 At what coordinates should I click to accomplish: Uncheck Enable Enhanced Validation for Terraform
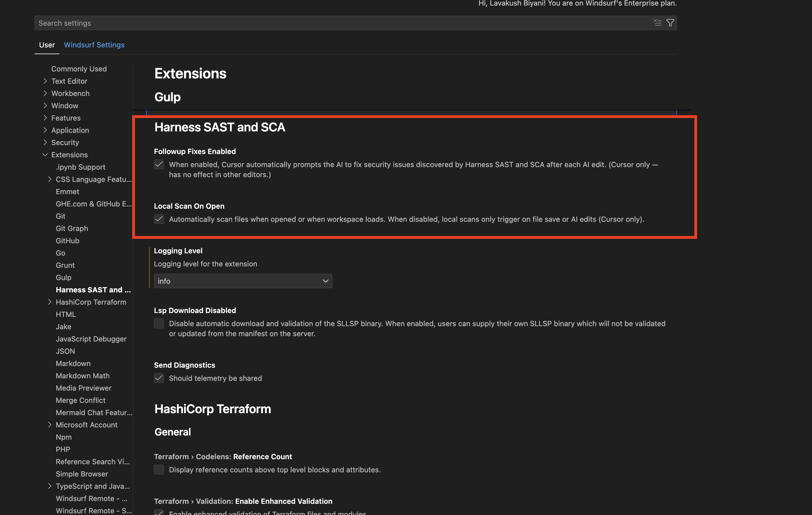coord(159,512)
